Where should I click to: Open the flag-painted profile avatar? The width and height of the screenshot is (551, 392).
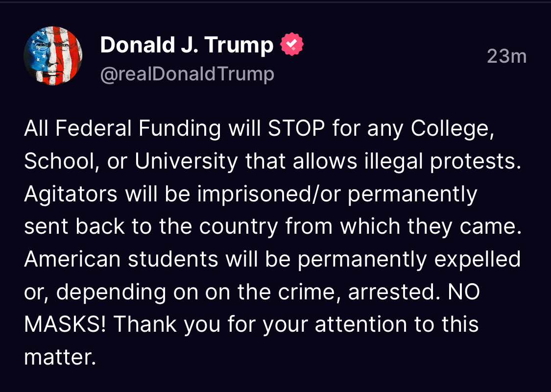tap(53, 56)
